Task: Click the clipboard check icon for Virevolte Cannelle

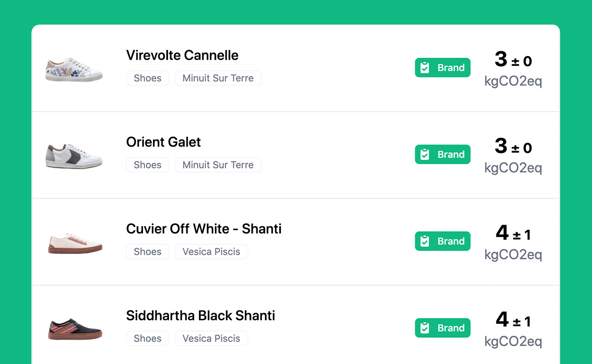Action: 425,68
